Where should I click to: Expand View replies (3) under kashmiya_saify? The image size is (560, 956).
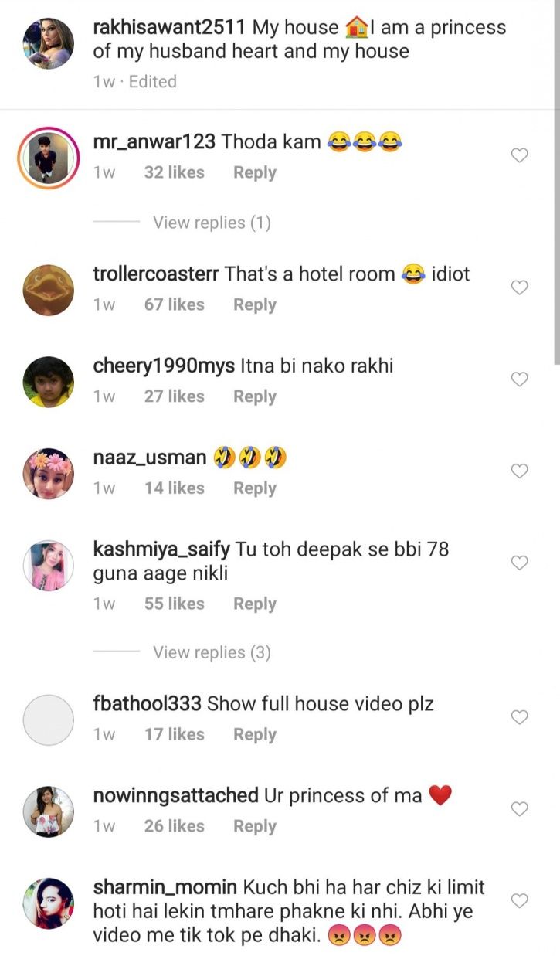click(x=212, y=652)
